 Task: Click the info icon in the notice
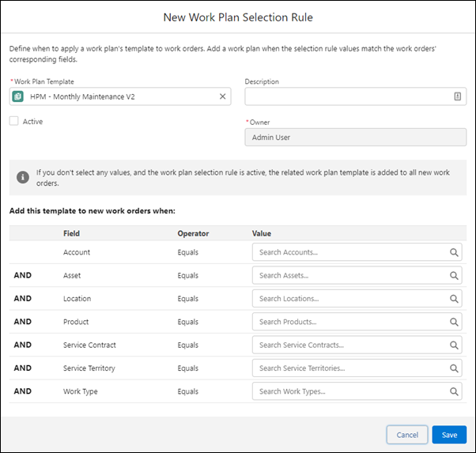[x=23, y=177]
